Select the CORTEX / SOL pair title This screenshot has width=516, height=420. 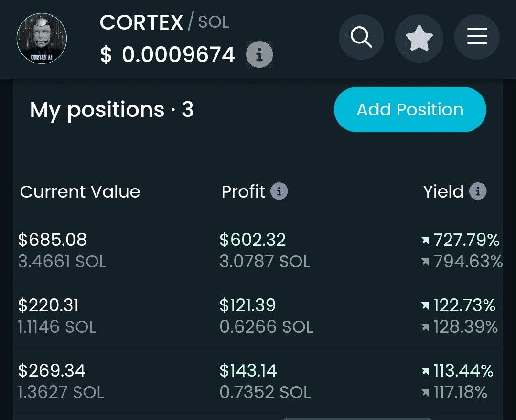[x=164, y=22]
